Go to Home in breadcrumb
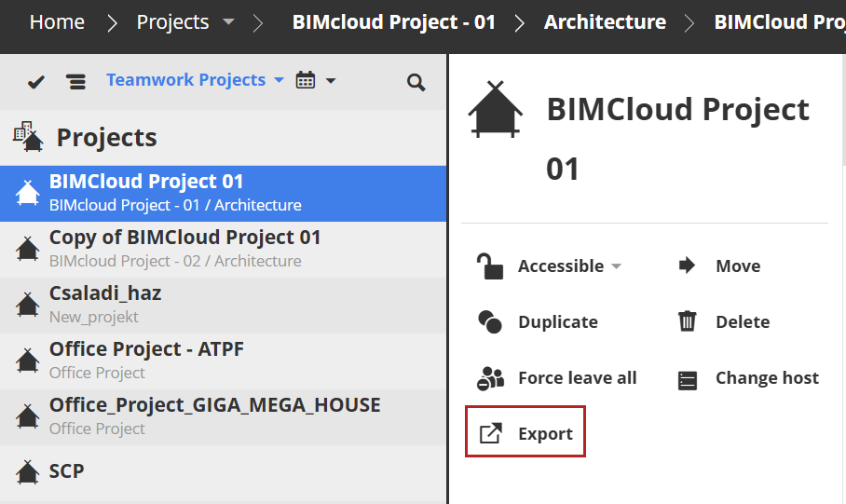Viewport: 846px width, 504px height. 57,22
